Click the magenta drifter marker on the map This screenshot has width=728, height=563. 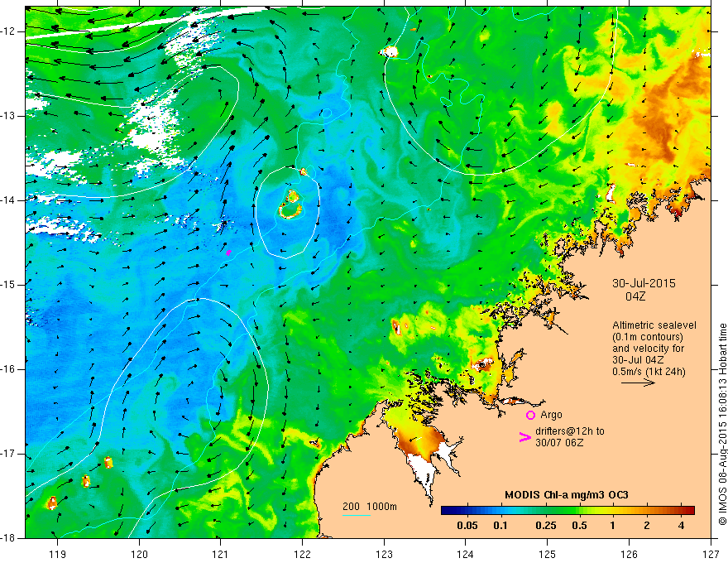click(x=228, y=253)
